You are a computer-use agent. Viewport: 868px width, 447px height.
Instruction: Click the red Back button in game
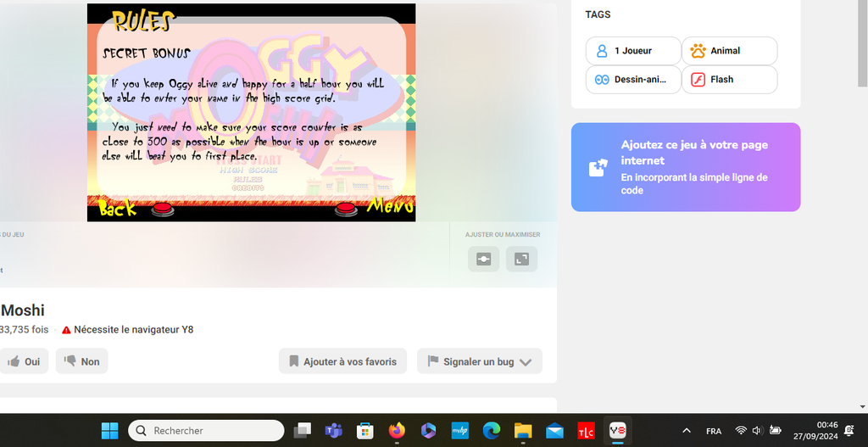click(x=160, y=207)
